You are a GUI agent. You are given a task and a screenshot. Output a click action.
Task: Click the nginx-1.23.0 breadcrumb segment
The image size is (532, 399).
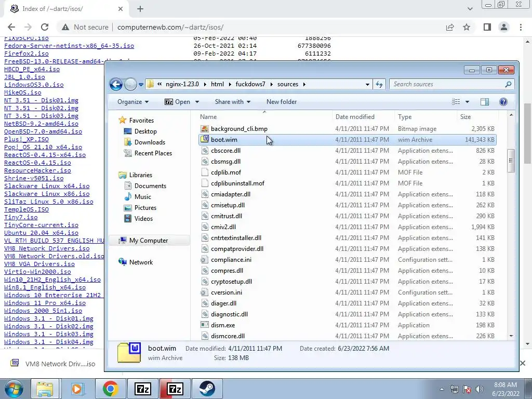182,84
